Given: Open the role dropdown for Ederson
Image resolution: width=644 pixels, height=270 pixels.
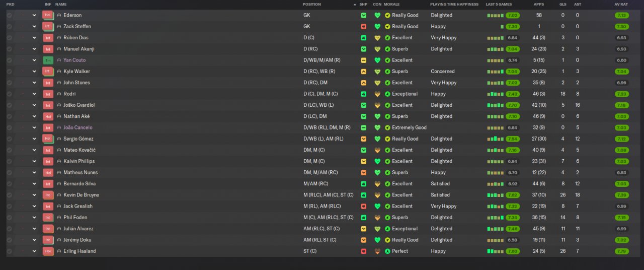Looking at the screenshot, I should pos(34,15).
